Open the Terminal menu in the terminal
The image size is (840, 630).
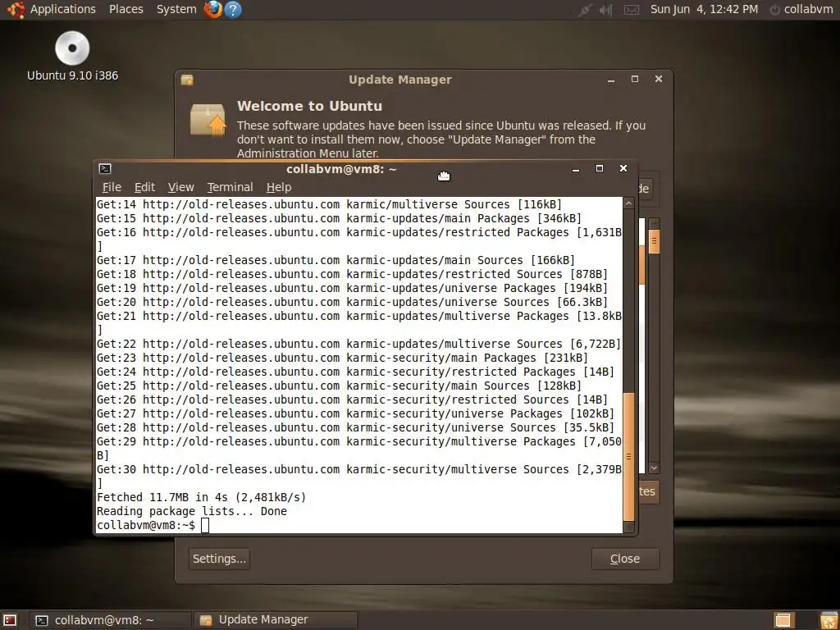pos(230,187)
